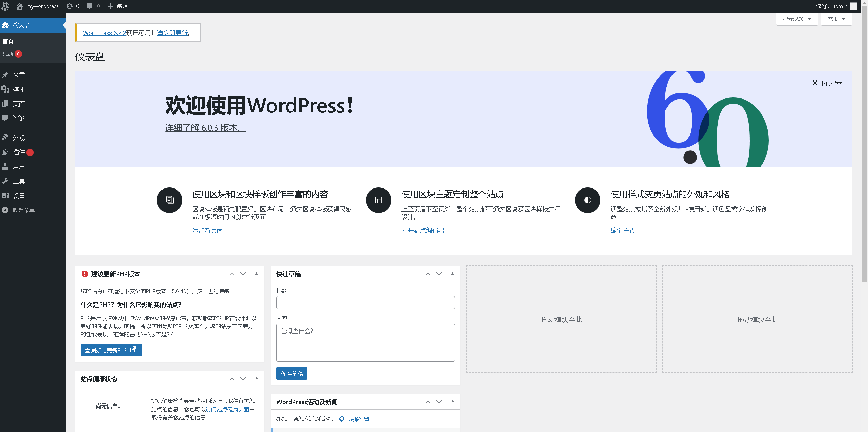Open the 媒体 media library menu
This screenshot has height=432, width=868.
pos(19,89)
